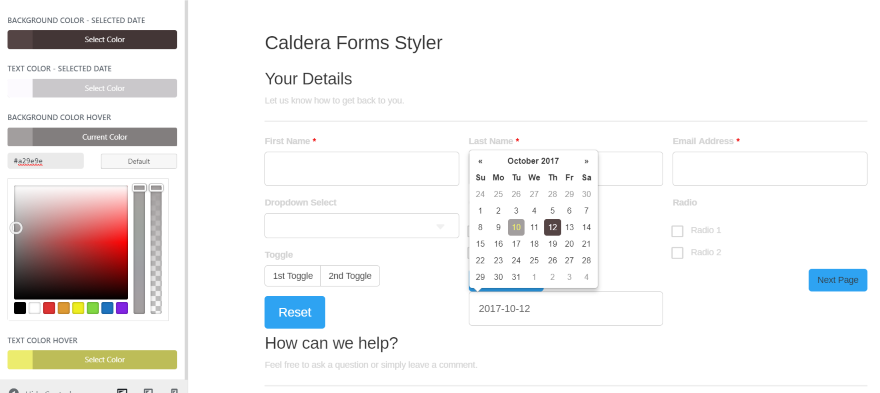Viewport: 880px width, 393px height.
Task: Choose the blue palette swatch
Action: pyautogui.click(x=107, y=308)
